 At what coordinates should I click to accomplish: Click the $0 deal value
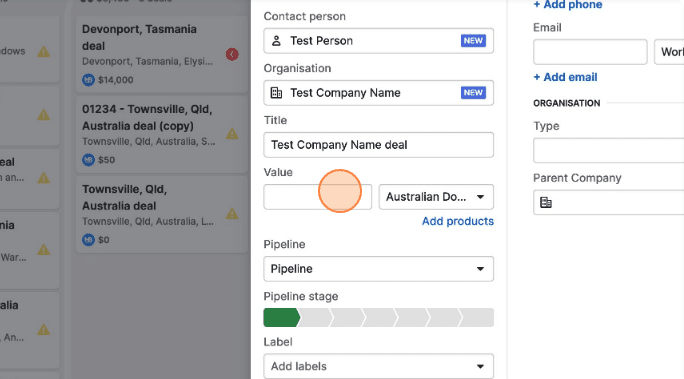104,239
